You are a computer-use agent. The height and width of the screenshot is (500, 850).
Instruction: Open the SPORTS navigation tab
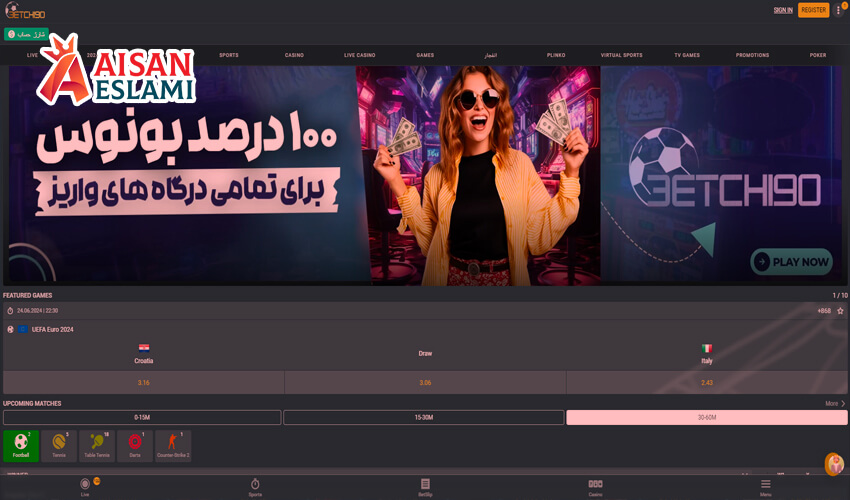pyautogui.click(x=229, y=55)
